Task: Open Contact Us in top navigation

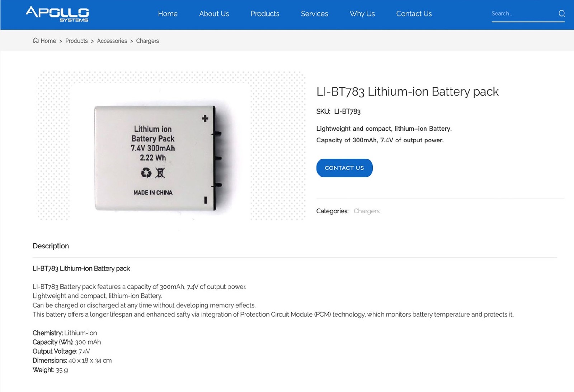Action: pyautogui.click(x=414, y=14)
